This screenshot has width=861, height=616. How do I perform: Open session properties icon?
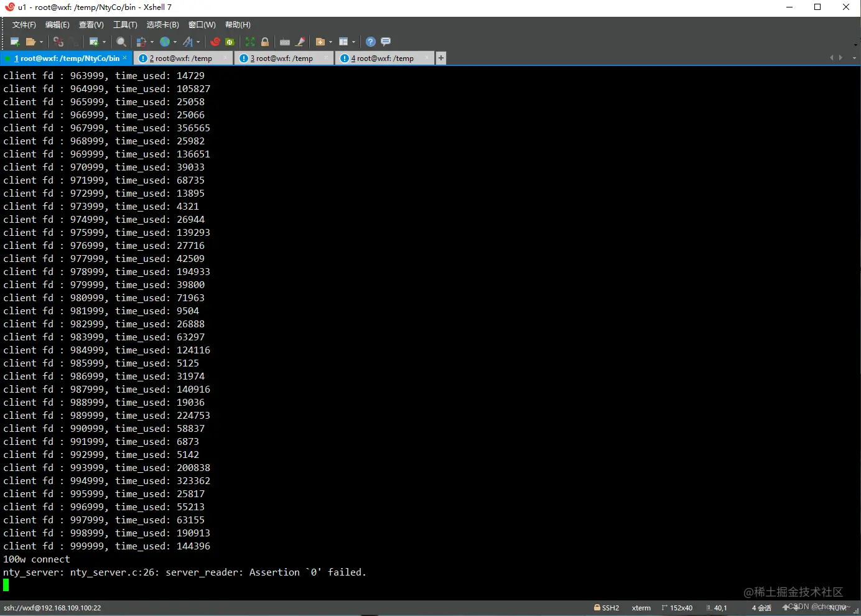click(x=94, y=42)
